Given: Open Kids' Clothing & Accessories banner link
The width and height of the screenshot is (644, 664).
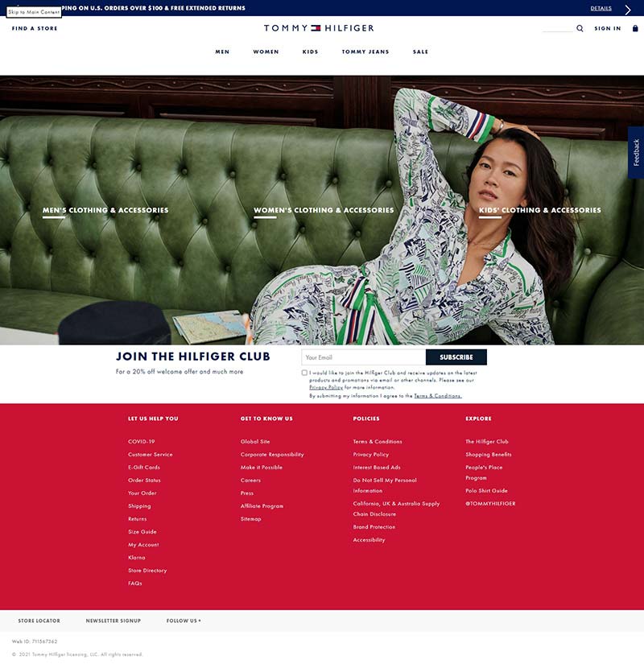Looking at the screenshot, I should click(540, 210).
